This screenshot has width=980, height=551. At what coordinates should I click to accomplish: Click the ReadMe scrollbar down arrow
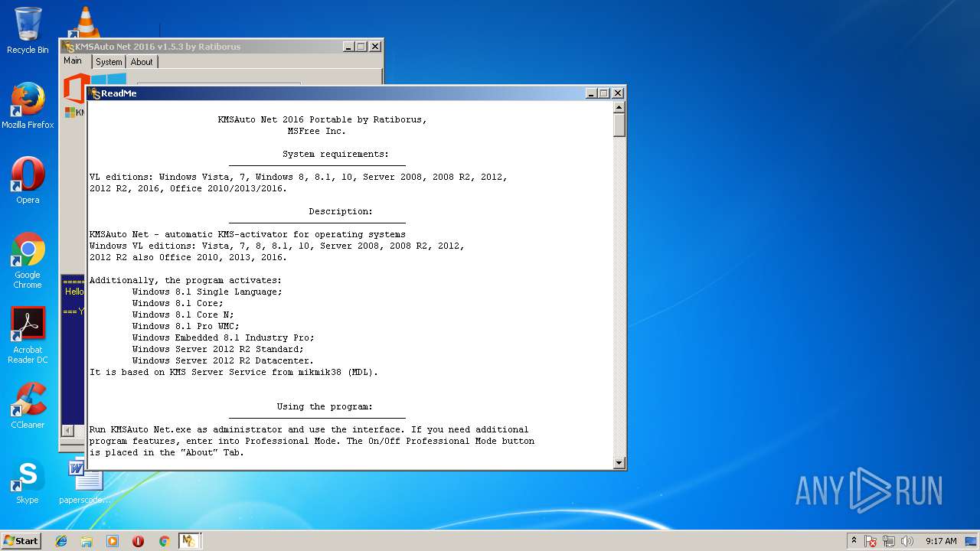click(619, 462)
